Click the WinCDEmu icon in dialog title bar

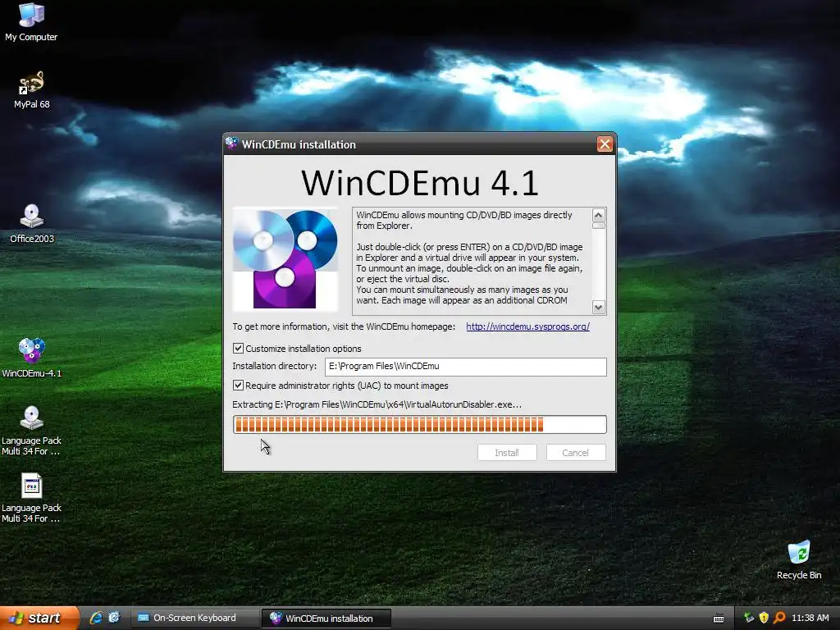tap(232, 144)
